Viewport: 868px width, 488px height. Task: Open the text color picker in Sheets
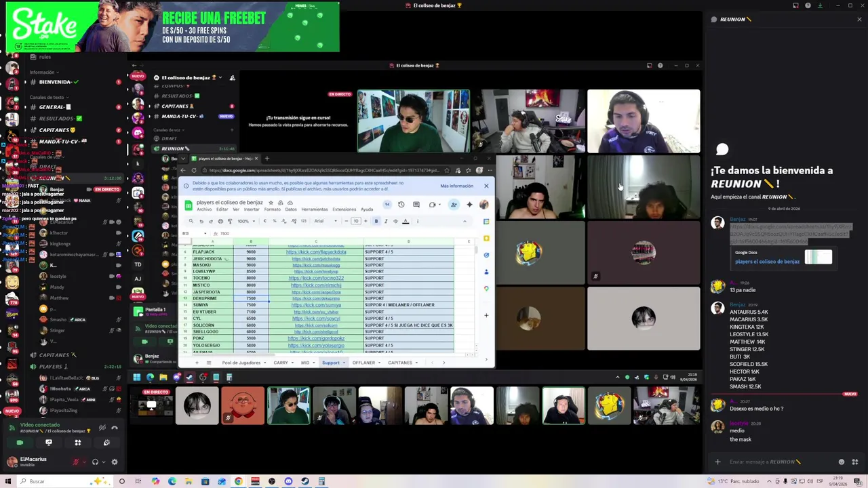coord(406,221)
